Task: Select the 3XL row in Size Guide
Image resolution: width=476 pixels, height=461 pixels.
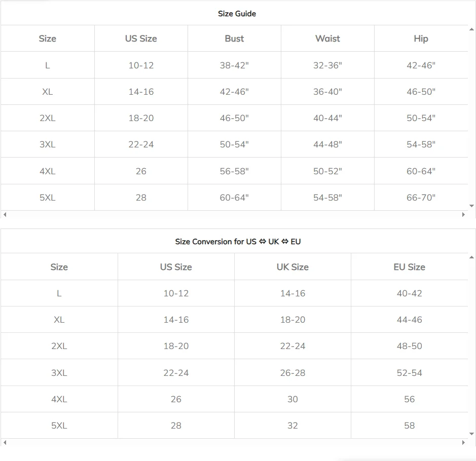Action: [47, 144]
